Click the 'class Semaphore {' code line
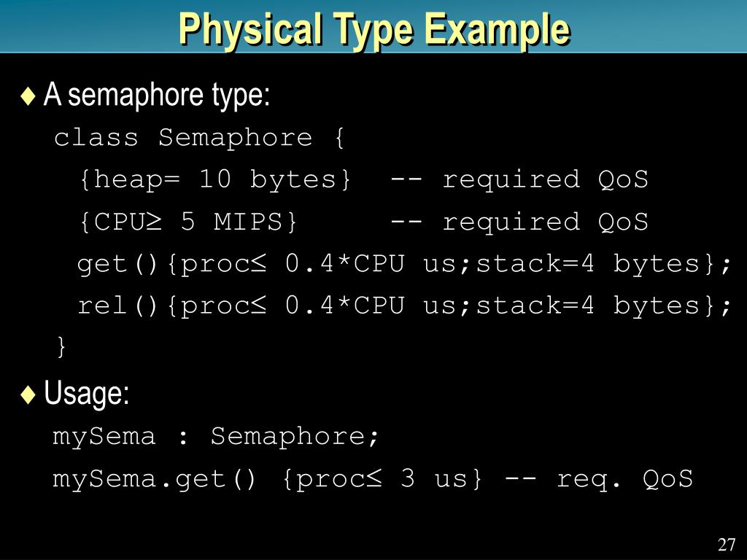747x560 pixels. click(198, 138)
